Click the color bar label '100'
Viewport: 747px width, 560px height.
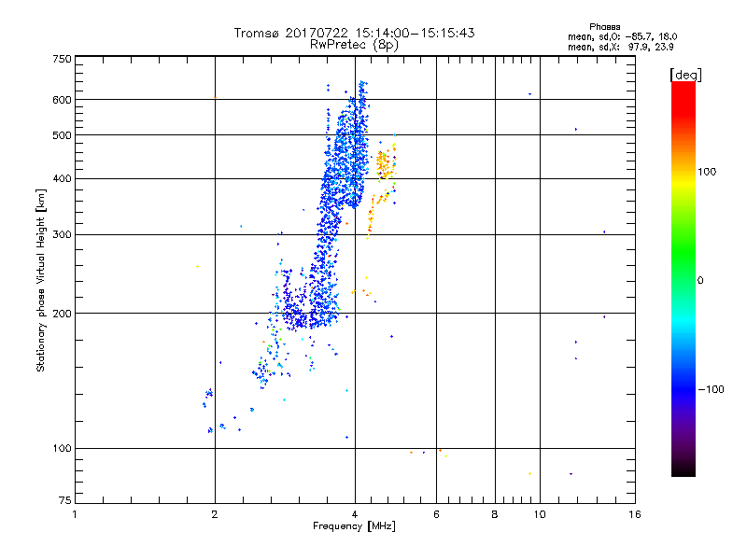[707, 172]
